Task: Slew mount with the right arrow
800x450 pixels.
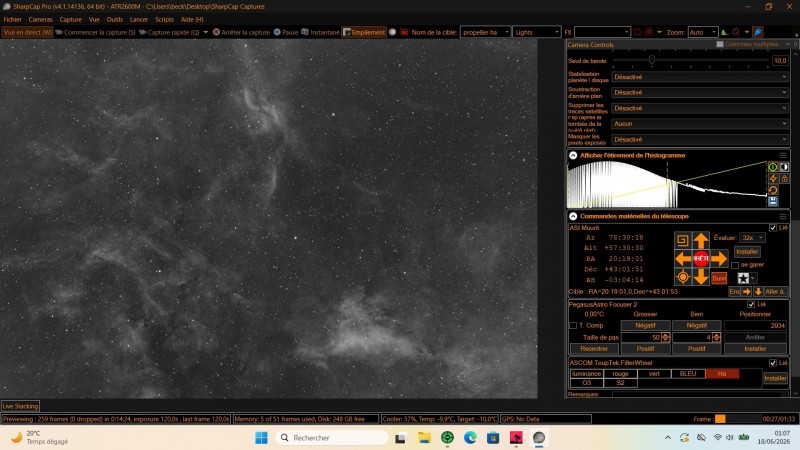Action: point(719,259)
